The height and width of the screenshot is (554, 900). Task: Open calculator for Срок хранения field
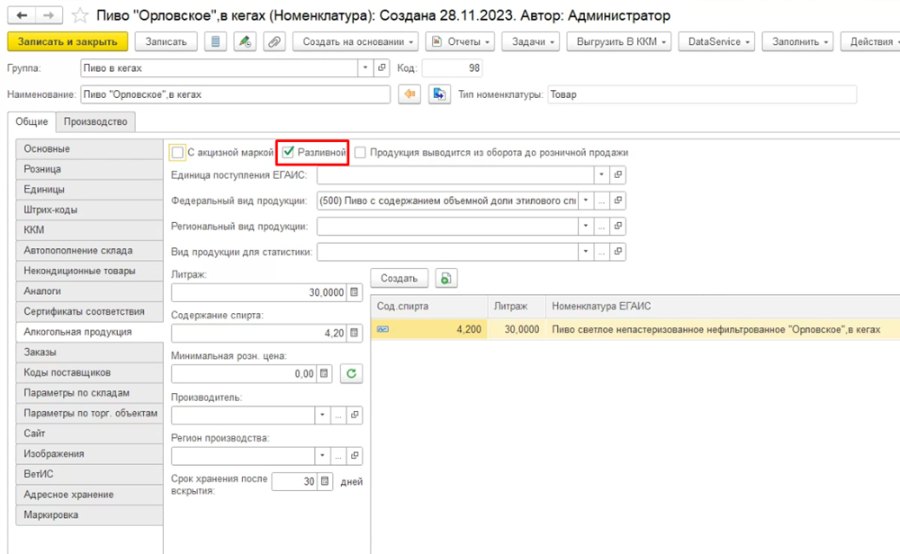(325, 481)
